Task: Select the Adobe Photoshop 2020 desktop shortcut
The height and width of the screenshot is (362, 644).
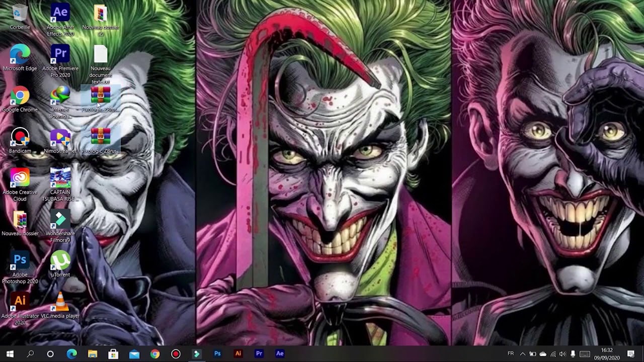Action: point(20,267)
